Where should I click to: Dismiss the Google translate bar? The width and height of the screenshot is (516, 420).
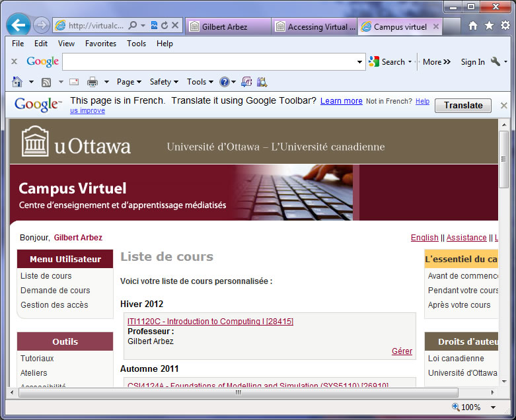tap(503, 105)
